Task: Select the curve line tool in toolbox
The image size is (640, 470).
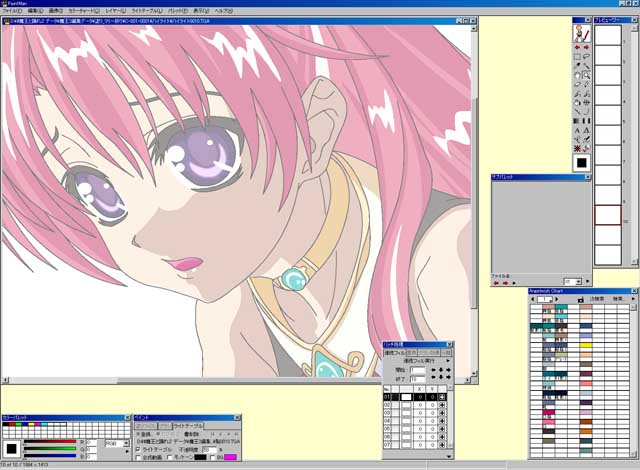Action: (586, 112)
